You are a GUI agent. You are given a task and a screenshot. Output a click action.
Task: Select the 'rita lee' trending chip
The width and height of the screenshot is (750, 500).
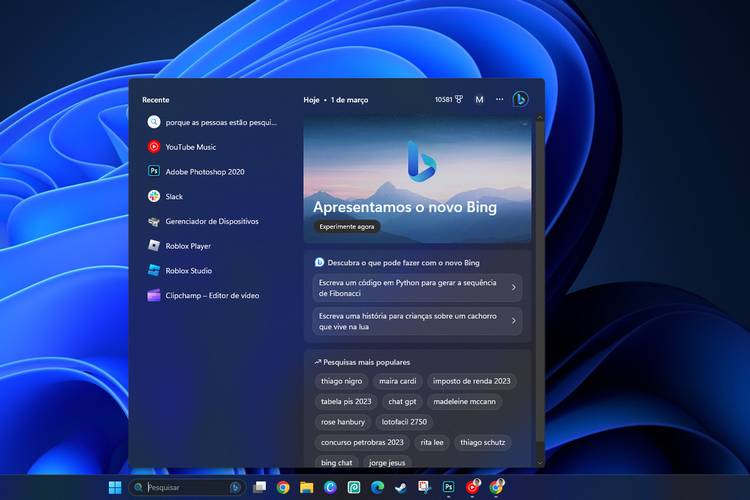point(432,443)
